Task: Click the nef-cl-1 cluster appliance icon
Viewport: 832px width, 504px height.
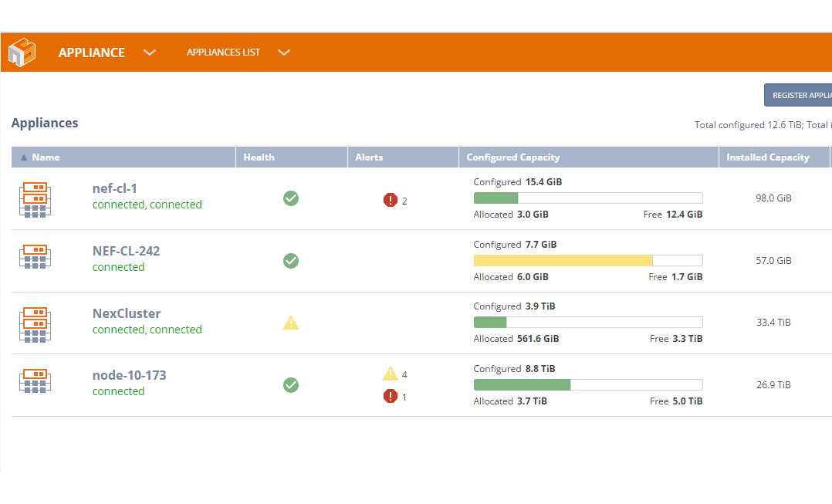Action: [x=35, y=199]
